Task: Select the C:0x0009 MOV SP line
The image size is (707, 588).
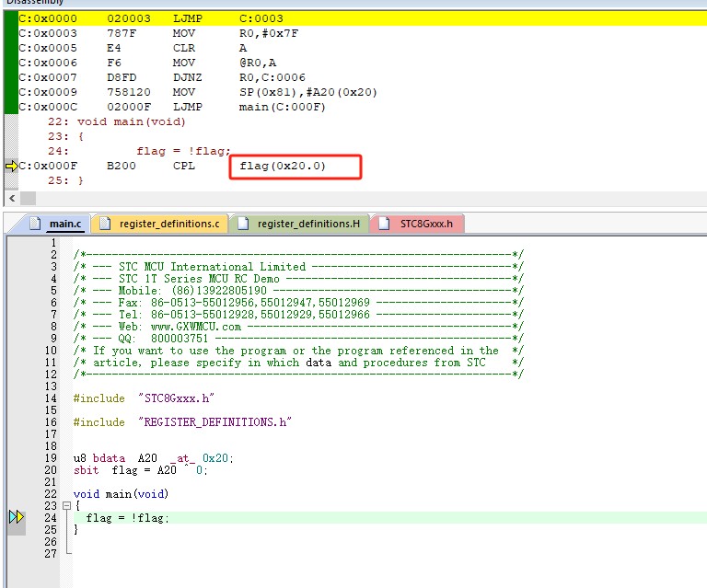Action: click(x=198, y=92)
